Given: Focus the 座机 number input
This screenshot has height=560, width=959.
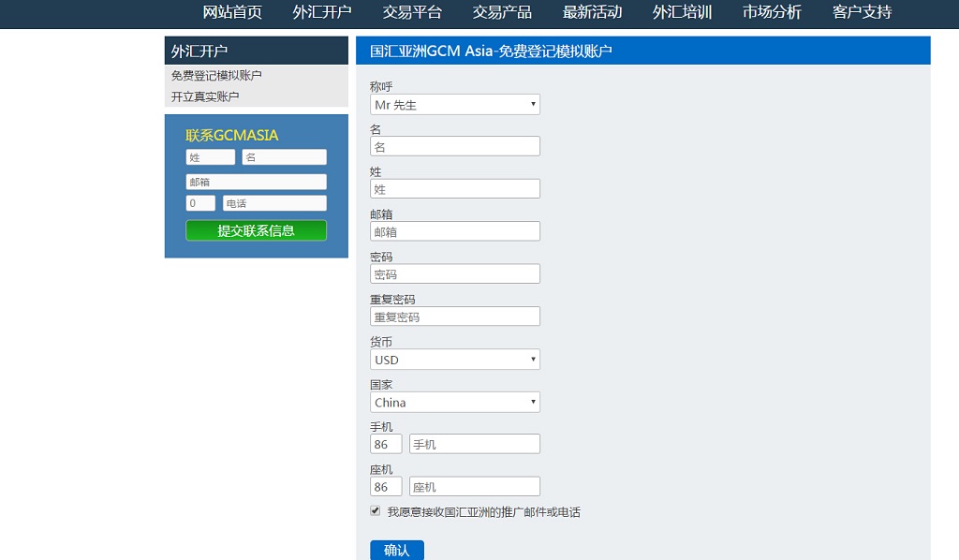Looking at the screenshot, I should click(475, 487).
